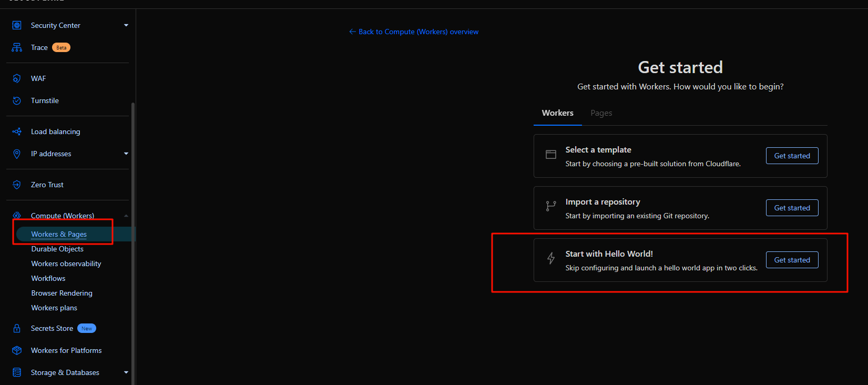The height and width of the screenshot is (385, 868).
Task: Click Get started for Select a template
Action: [792, 156]
